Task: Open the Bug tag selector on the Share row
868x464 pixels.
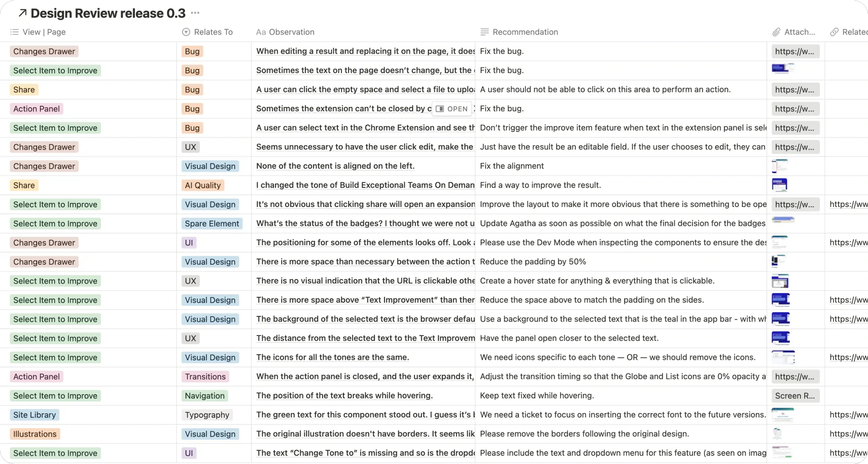Action: pos(192,89)
